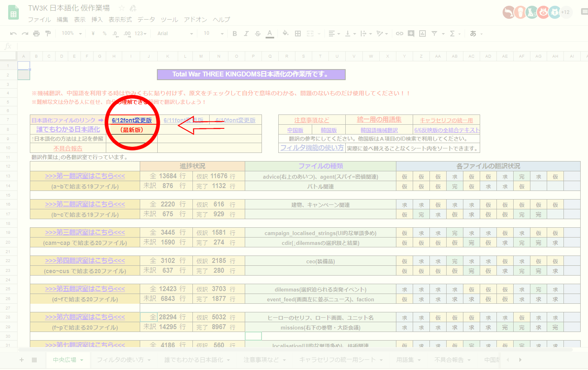The image size is (588, 370).
Task: Click the undo icon in toolbar
Action: [13, 34]
